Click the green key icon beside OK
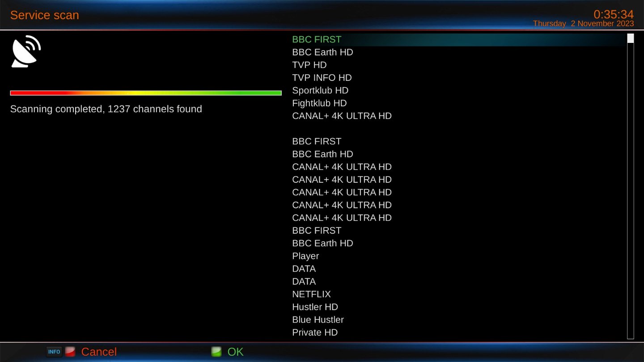This screenshot has height=362, width=644. tap(216, 352)
